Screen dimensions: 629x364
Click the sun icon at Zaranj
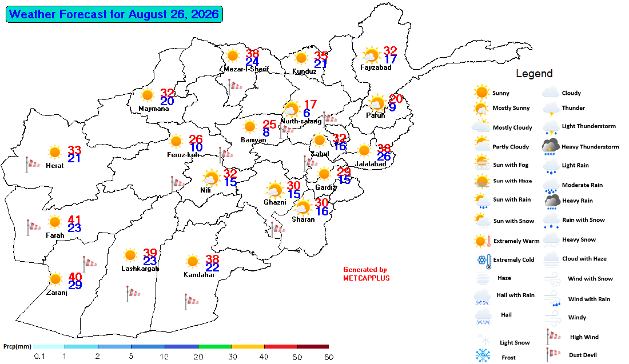point(55,279)
